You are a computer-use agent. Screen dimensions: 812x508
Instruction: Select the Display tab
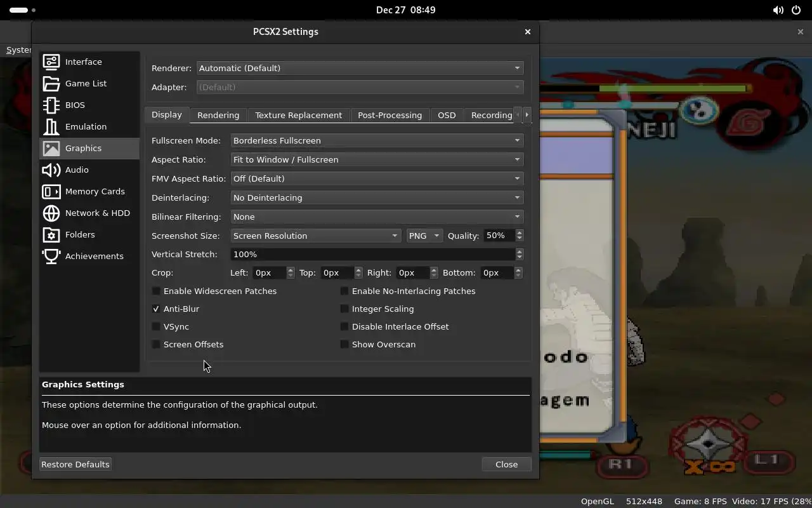point(167,114)
